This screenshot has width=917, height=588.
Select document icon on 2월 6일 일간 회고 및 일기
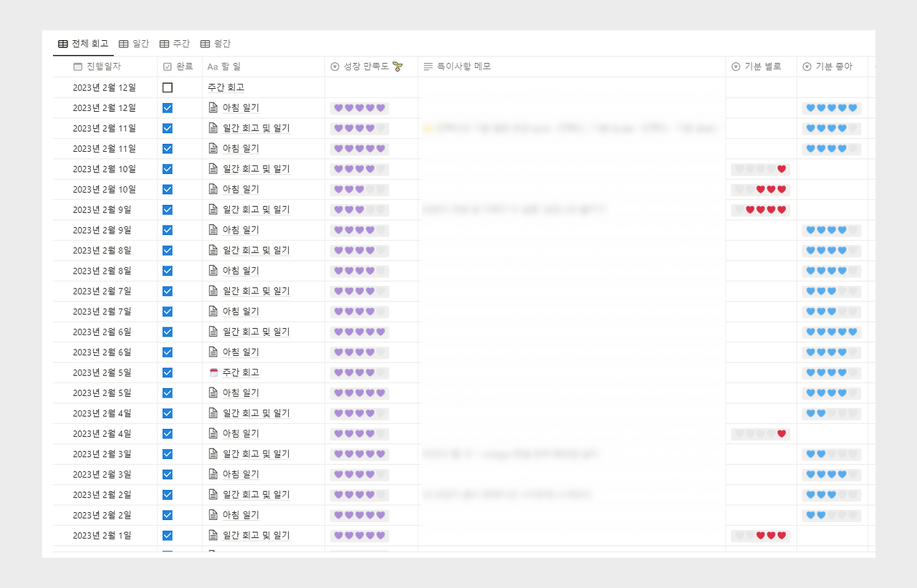(213, 332)
